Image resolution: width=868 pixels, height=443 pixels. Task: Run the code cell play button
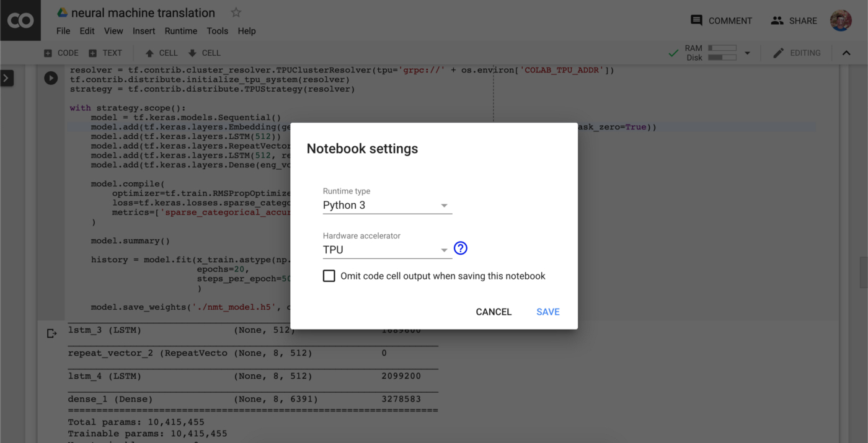[x=51, y=78]
